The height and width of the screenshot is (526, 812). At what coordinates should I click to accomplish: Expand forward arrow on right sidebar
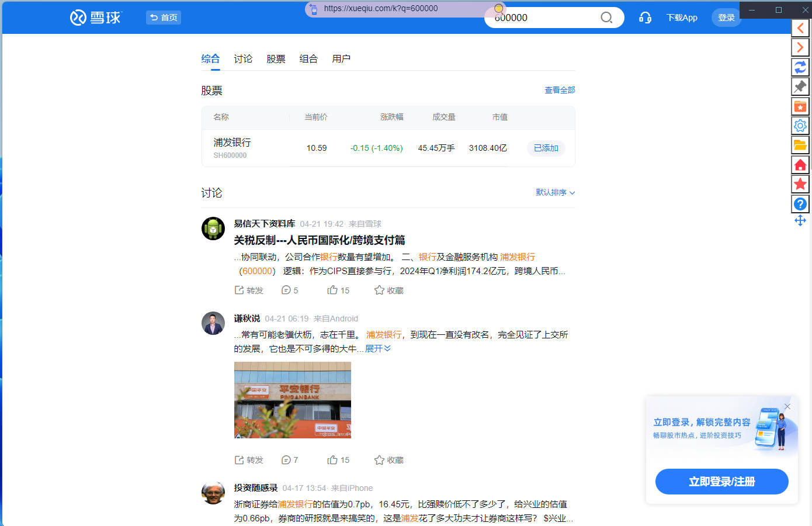point(800,47)
